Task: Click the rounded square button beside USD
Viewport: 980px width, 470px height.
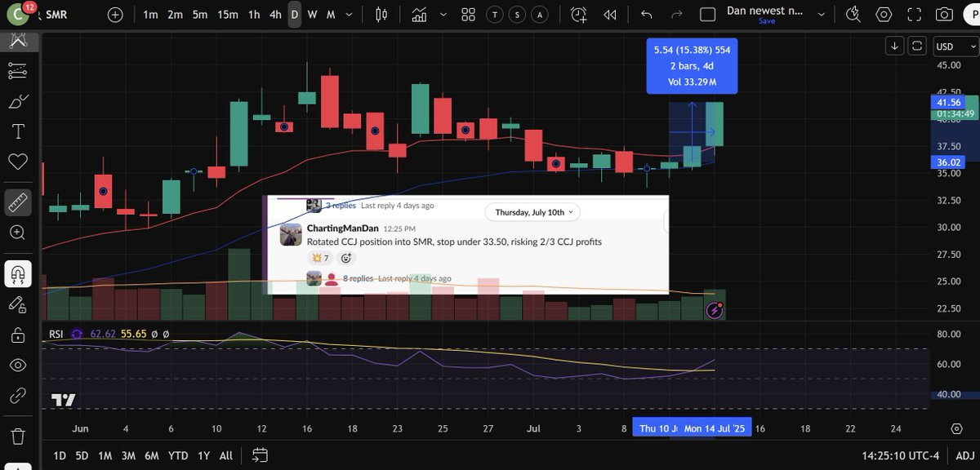Action: coord(917,46)
